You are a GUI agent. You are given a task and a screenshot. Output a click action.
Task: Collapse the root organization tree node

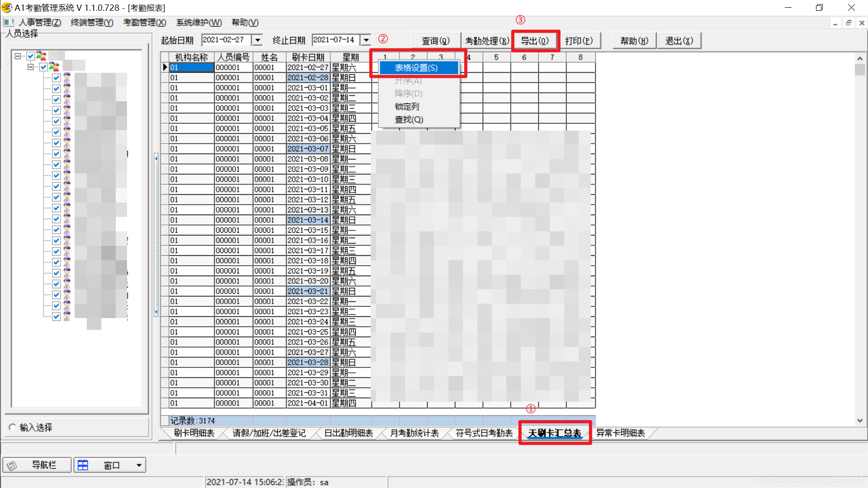[18, 56]
